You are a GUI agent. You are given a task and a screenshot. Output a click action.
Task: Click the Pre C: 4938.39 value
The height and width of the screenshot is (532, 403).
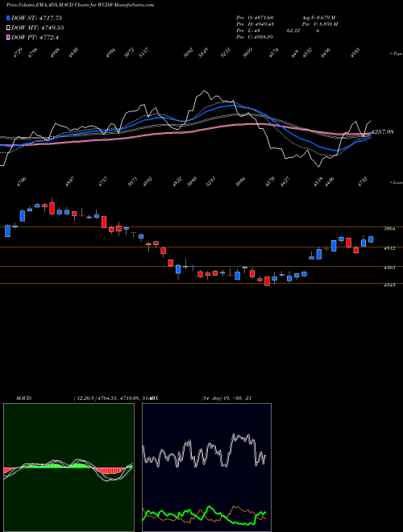pyautogui.click(x=255, y=37)
